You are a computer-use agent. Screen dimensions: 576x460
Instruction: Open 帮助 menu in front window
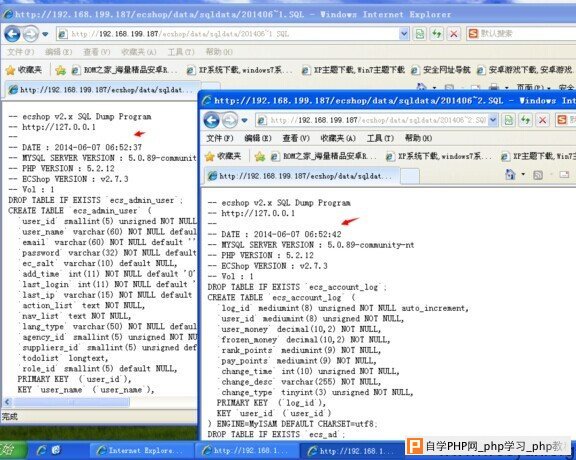pos(418,138)
